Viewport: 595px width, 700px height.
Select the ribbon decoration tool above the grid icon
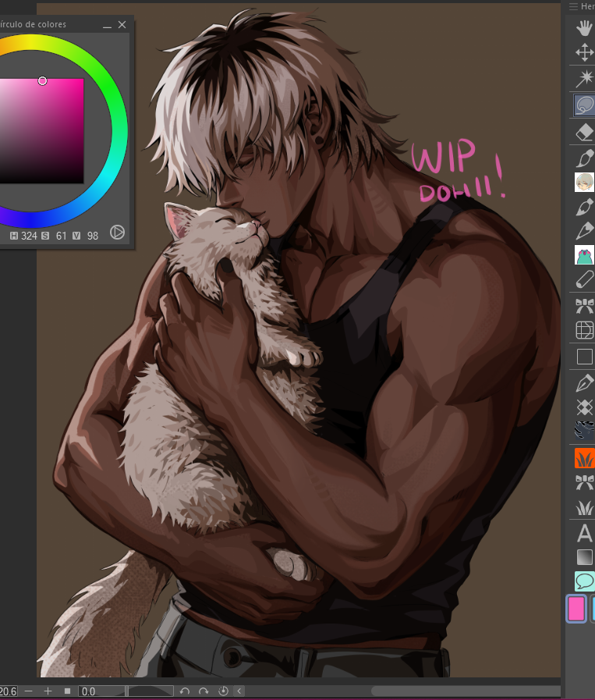(584, 306)
